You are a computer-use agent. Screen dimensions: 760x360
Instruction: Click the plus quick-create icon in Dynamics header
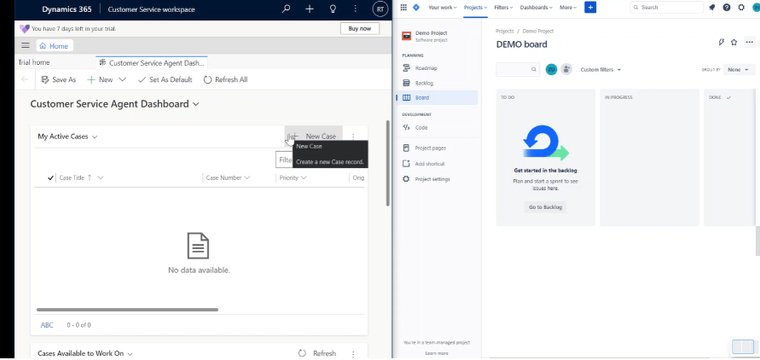[309, 9]
